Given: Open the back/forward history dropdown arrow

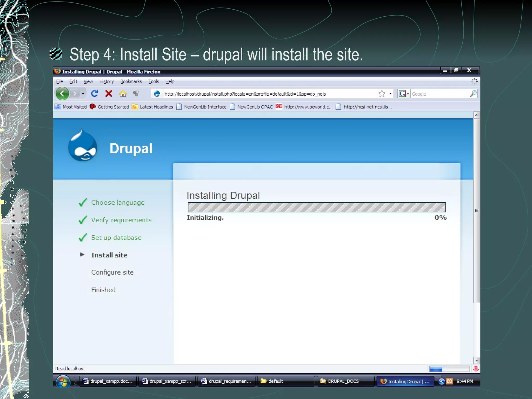Looking at the screenshot, I should pyautogui.click(x=83, y=94).
